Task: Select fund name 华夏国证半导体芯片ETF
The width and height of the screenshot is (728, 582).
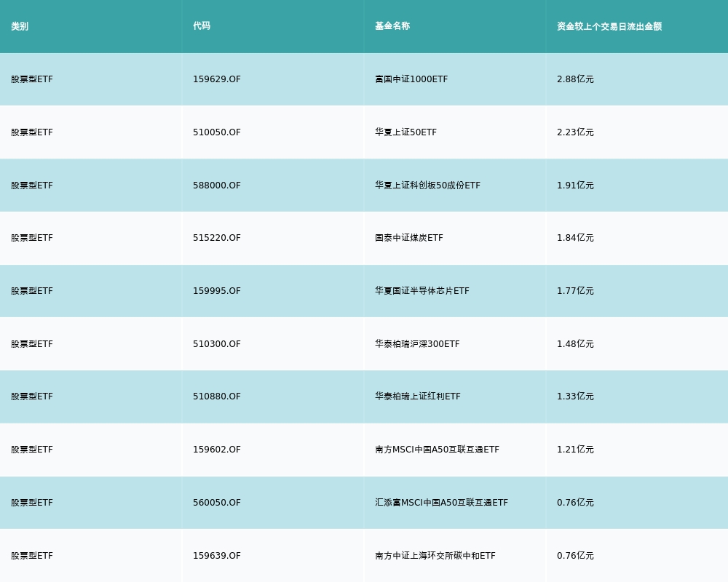Action: tap(422, 290)
